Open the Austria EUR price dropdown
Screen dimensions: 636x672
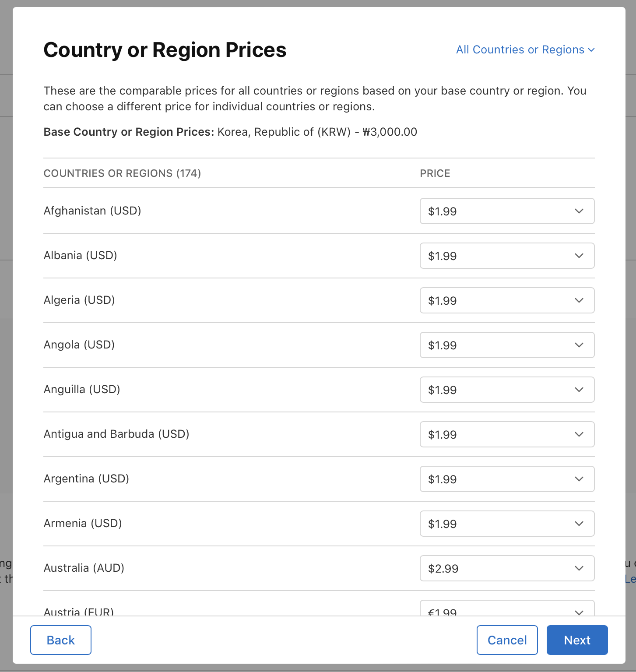pos(506,609)
